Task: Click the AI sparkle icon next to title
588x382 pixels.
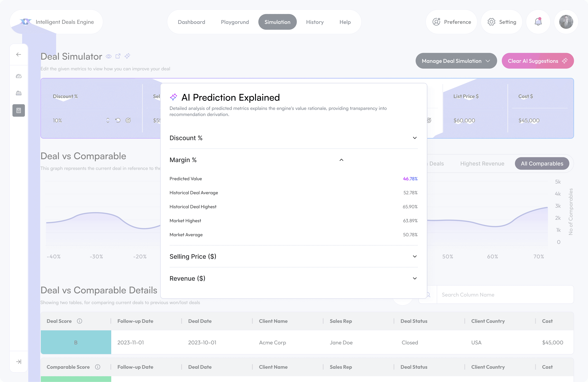Action: [x=127, y=56]
